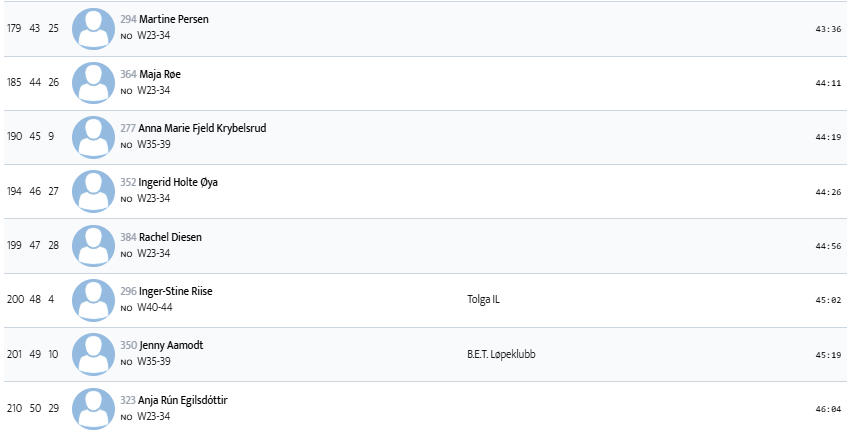Click Jenny Aamodt's avatar placeholder
The height and width of the screenshot is (432, 848).
pyautogui.click(x=93, y=353)
